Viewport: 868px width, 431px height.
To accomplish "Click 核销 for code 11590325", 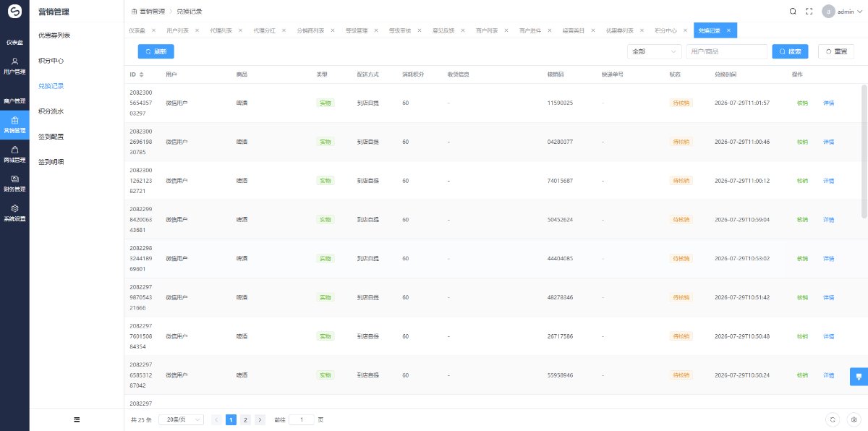I will coord(802,103).
